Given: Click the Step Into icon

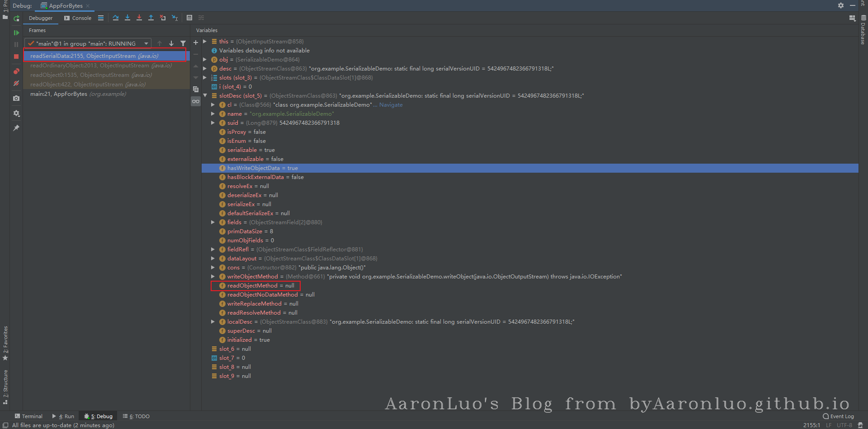Looking at the screenshot, I should coord(127,18).
